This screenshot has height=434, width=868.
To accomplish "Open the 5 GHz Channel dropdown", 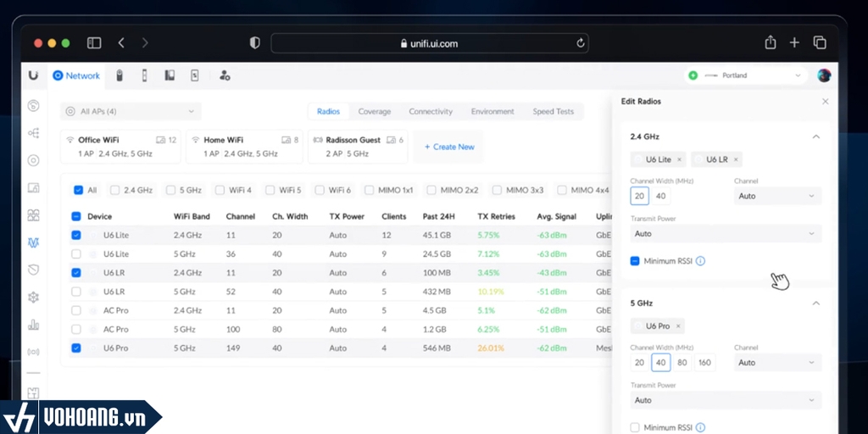I will (x=778, y=363).
